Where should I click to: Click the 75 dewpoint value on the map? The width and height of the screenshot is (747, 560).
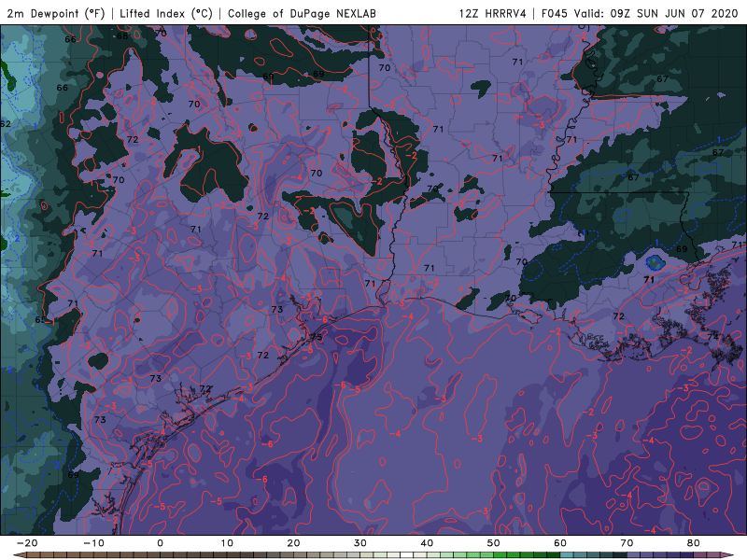pyautogui.click(x=317, y=337)
